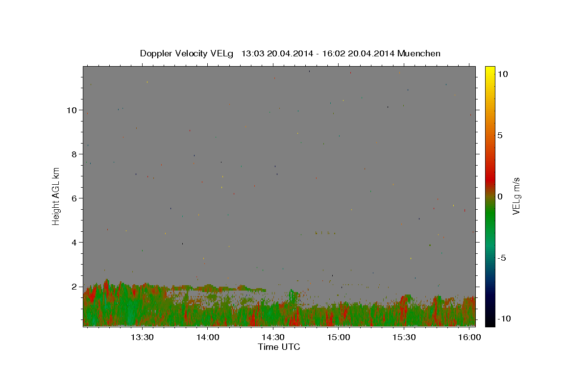Click the 4 km height tick label
588x392 pixels.
click(x=74, y=243)
